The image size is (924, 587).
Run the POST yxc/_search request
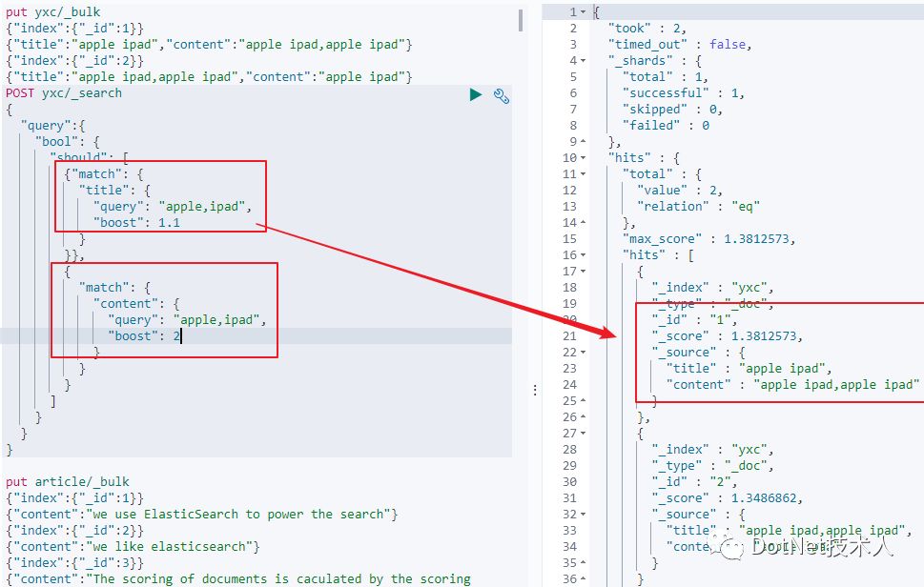[x=476, y=94]
